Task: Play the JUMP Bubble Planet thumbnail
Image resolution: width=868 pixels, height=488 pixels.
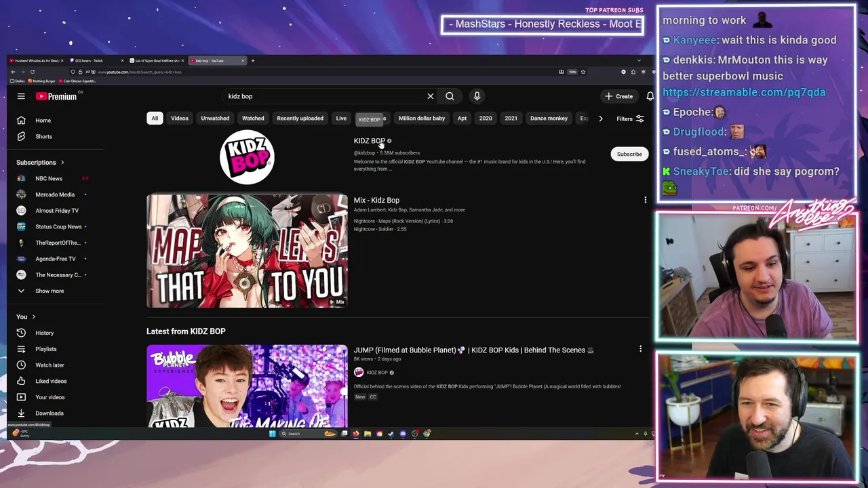Action: [247, 386]
